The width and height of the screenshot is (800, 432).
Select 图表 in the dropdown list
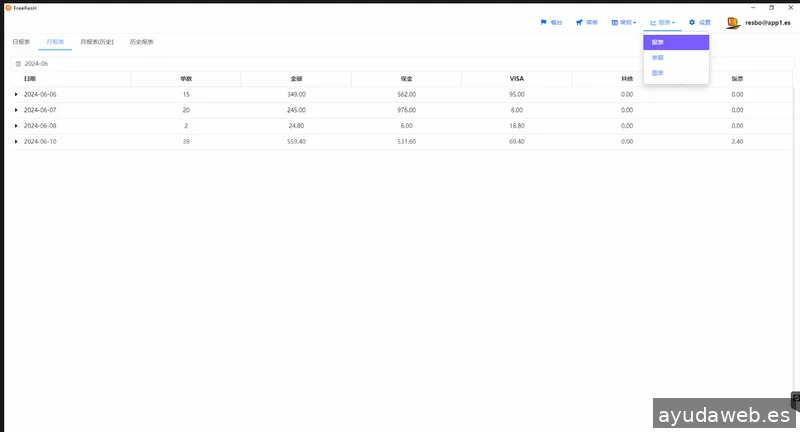(676, 73)
